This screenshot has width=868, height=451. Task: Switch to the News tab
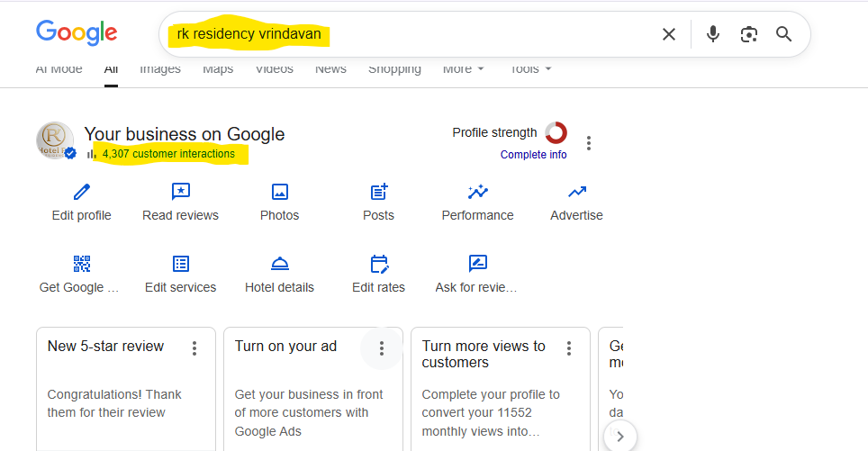(x=330, y=69)
